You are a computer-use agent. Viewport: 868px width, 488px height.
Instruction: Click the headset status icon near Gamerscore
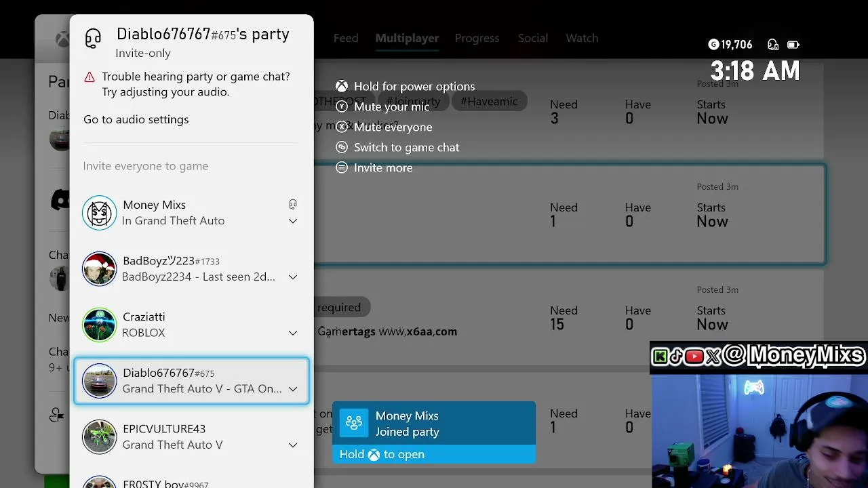point(773,45)
